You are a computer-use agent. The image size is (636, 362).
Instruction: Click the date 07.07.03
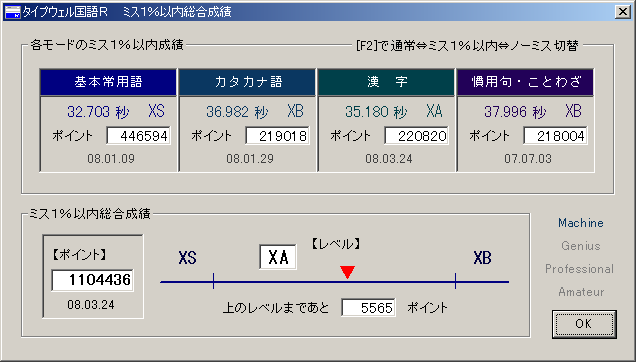(528, 159)
